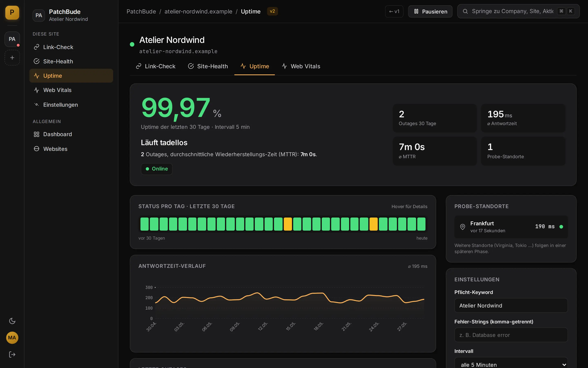Screen dimensions: 588x368
Task: Click the Frankfurt location pin icon
Action: point(463,227)
